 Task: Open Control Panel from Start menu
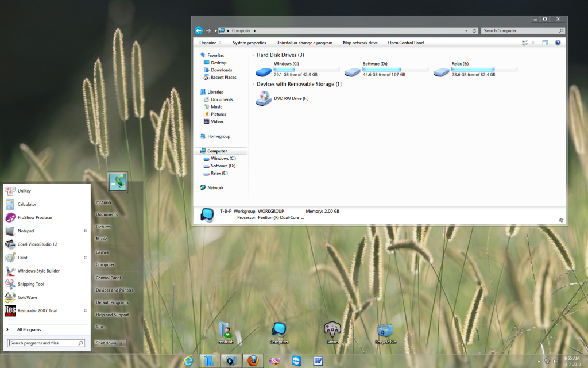[108, 278]
